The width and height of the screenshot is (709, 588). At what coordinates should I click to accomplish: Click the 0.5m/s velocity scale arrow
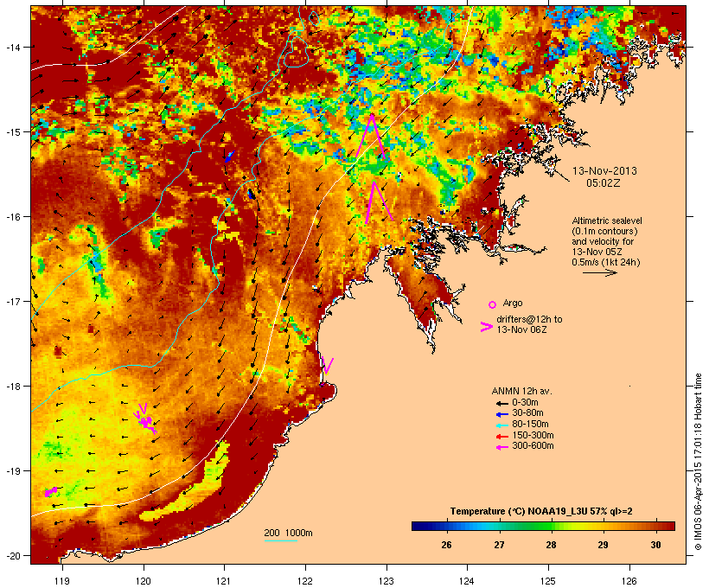(x=600, y=272)
